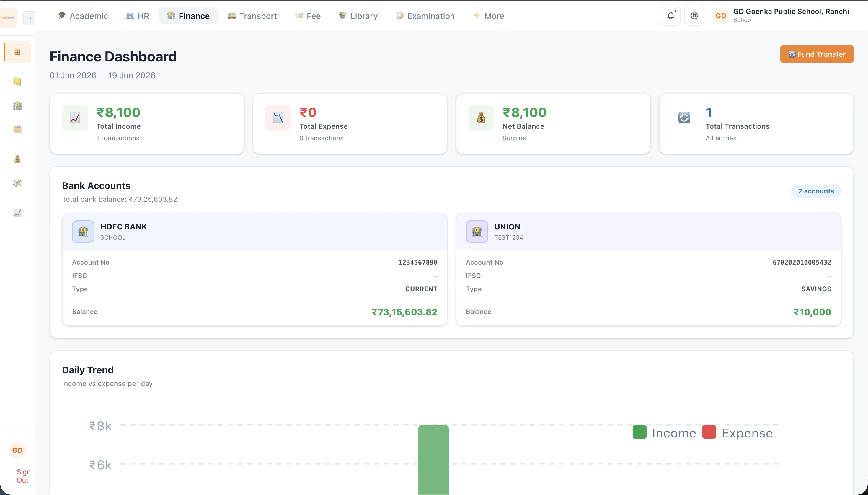
Task: Click the Total Expense downward chart icon
Action: point(278,118)
